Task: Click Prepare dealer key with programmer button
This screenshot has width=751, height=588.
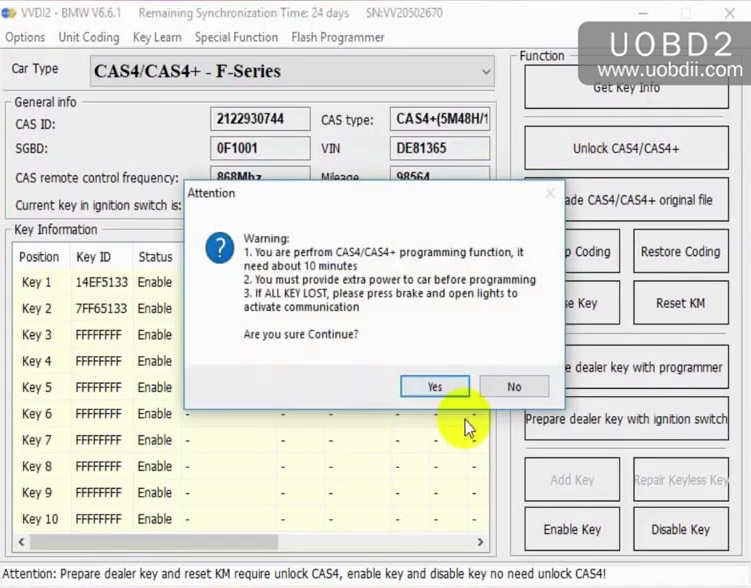Action: pyautogui.click(x=647, y=367)
